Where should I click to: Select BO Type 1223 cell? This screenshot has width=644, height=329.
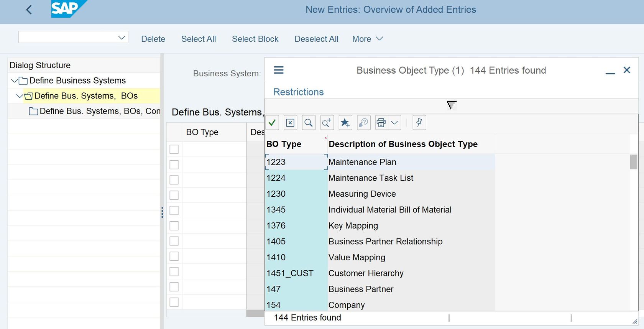pos(296,162)
